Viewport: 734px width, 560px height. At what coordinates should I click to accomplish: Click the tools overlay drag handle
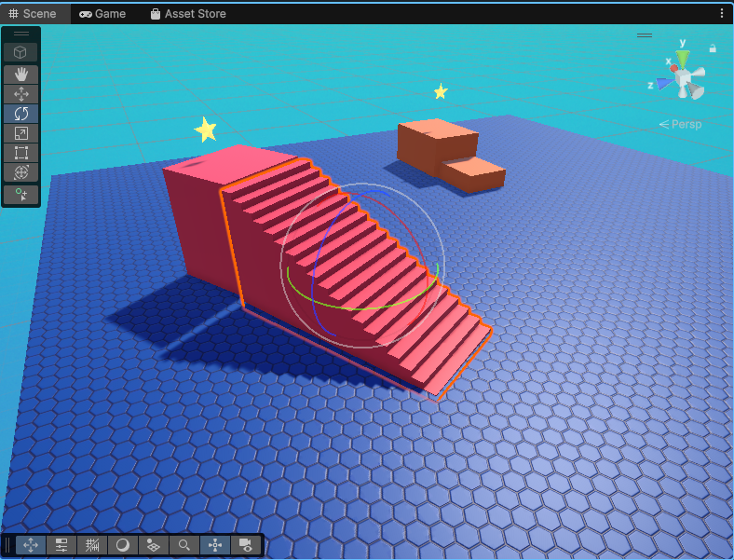[21, 34]
